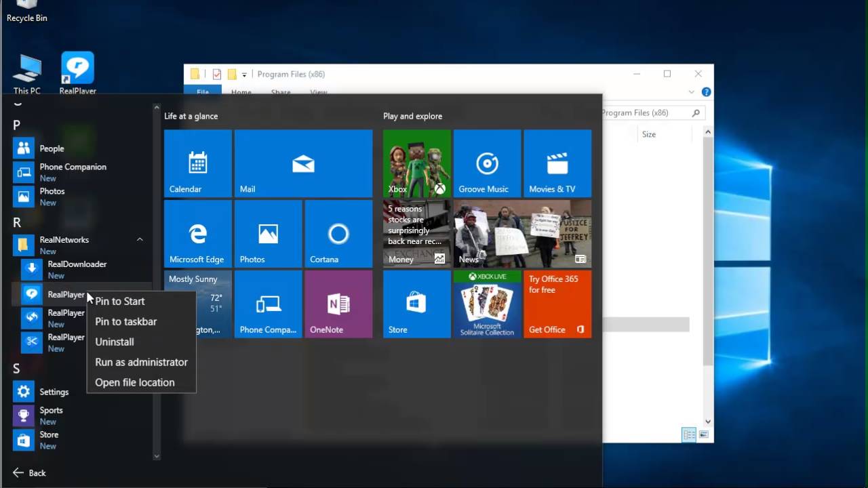Click the Search Program Files (x86) box
This screenshot has height=488, width=868.
coord(654,113)
